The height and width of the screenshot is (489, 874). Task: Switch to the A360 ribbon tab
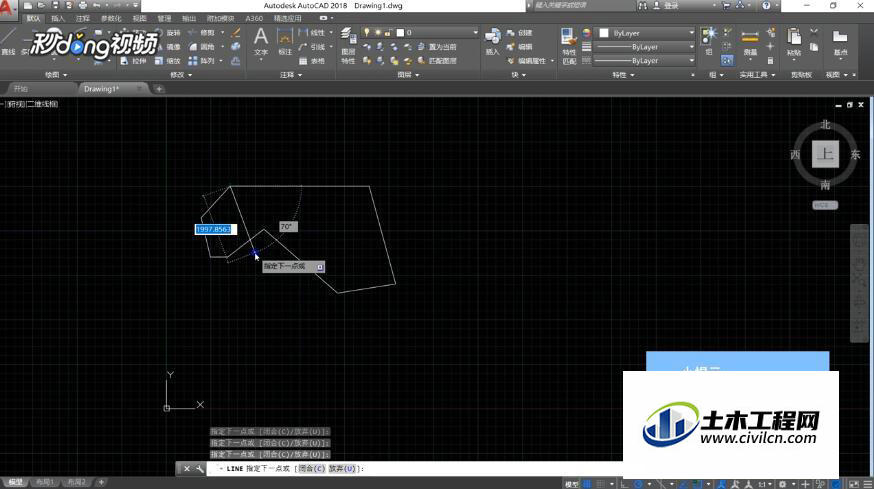tap(254, 18)
